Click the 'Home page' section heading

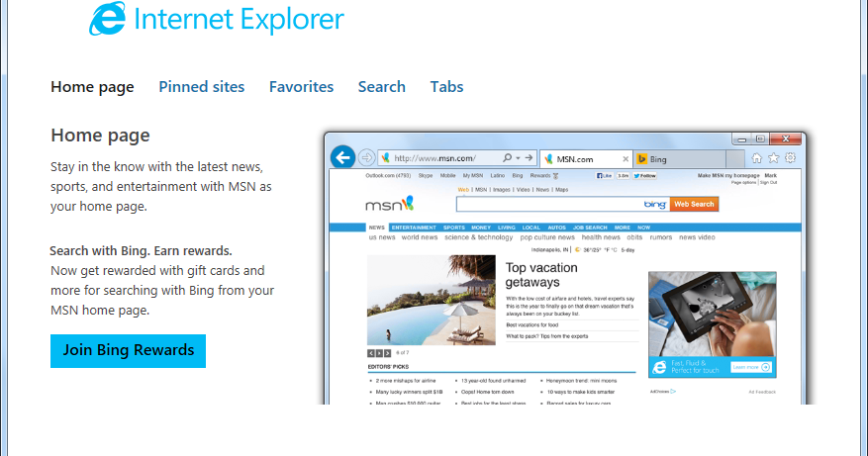click(x=100, y=136)
